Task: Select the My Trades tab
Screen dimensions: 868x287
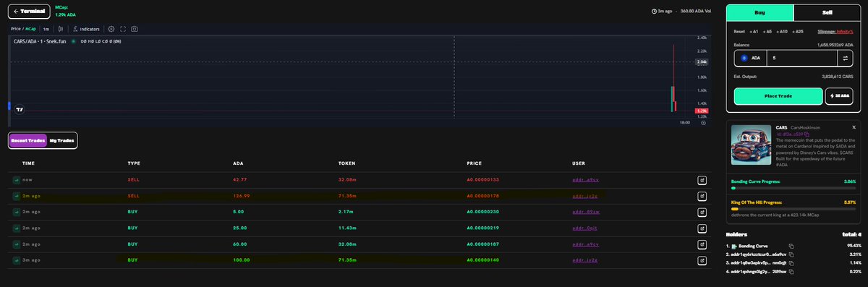Action: coord(62,140)
